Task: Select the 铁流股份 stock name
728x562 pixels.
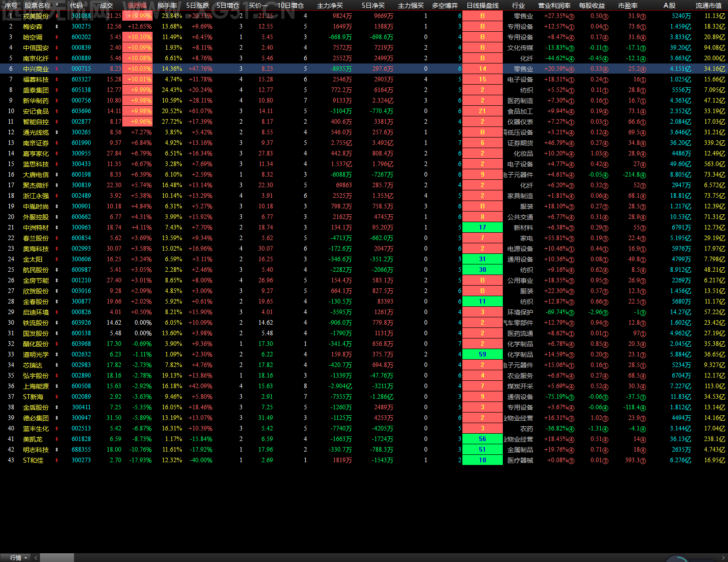Action: (x=36, y=323)
